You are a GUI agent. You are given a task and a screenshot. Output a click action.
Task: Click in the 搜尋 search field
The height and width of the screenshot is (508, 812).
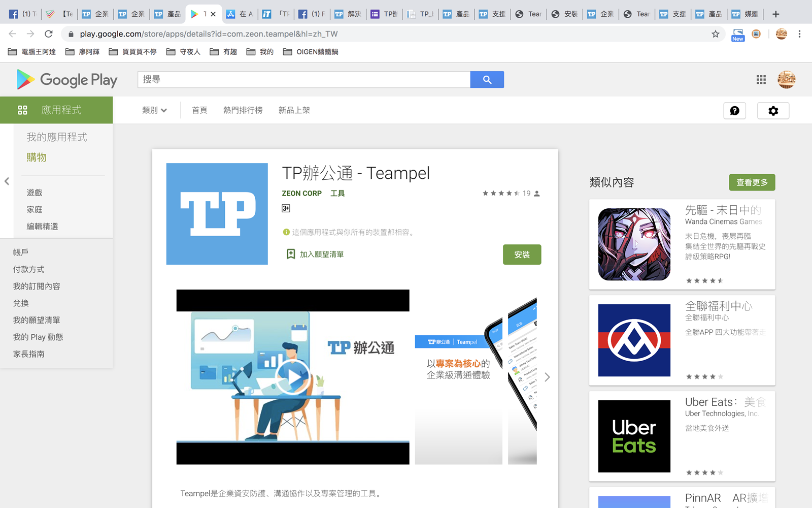tap(303, 80)
